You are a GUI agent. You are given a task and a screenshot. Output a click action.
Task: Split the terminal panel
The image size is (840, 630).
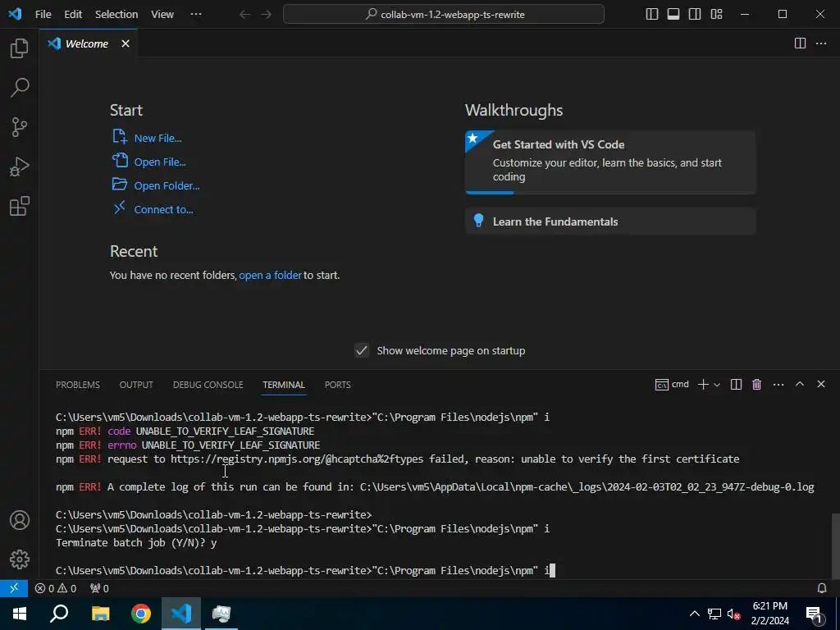click(x=736, y=384)
